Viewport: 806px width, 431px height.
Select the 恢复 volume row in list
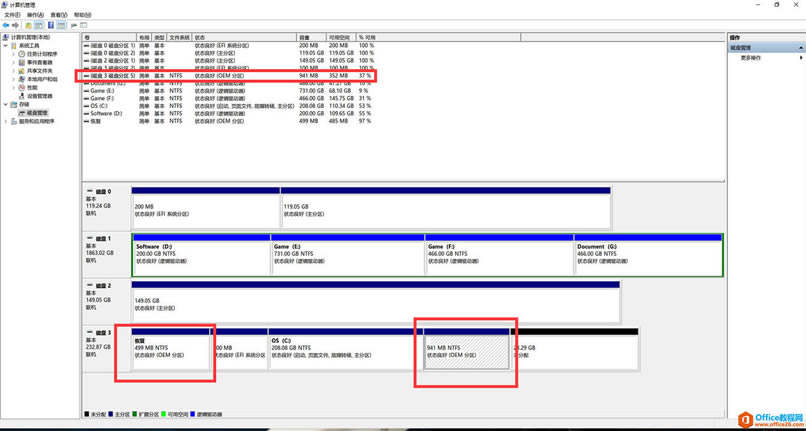229,121
